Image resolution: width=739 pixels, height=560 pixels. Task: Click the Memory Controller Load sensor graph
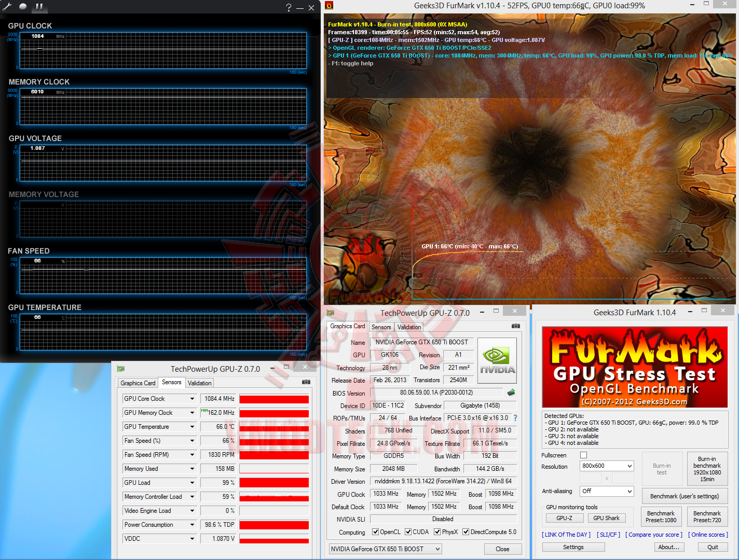(274, 497)
